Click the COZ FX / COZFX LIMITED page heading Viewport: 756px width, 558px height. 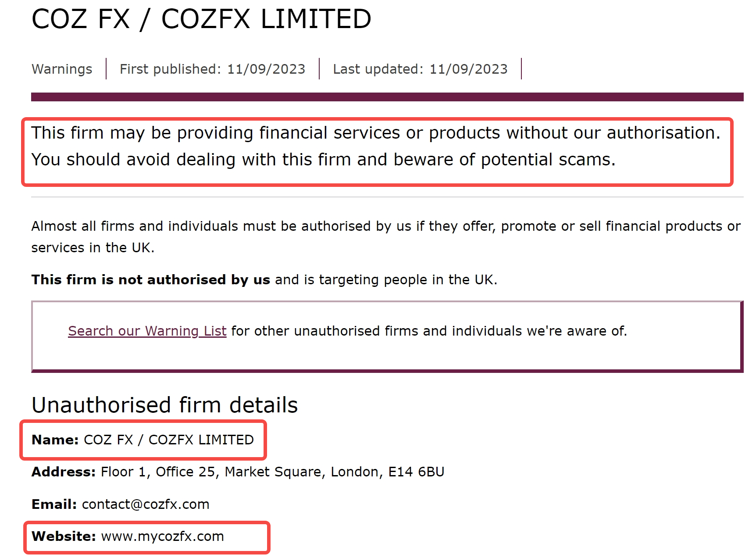click(x=201, y=19)
